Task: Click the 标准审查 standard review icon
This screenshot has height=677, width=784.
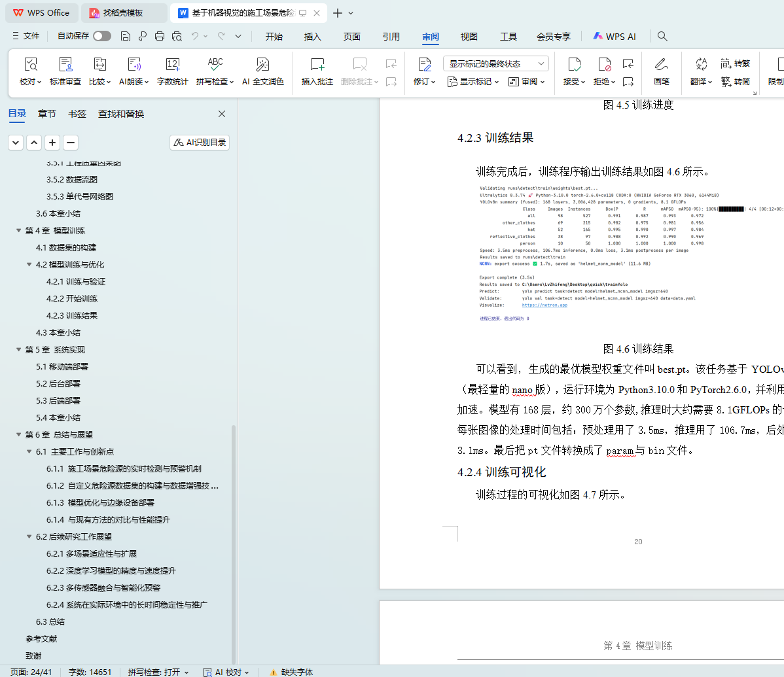Action: tap(65, 65)
